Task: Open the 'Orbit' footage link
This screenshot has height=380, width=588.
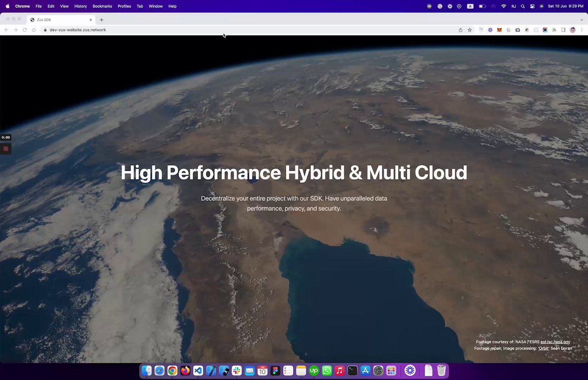Action: (543, 348)
